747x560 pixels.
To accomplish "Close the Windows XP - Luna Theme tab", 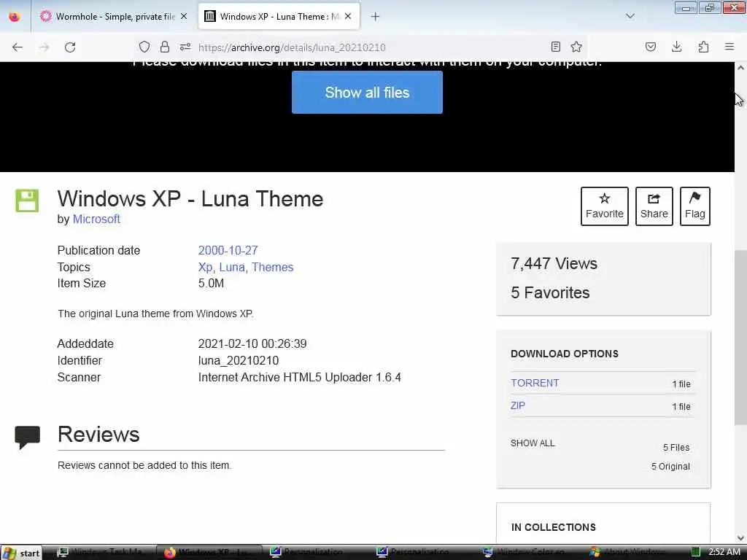I will click(x=348, y=16).
